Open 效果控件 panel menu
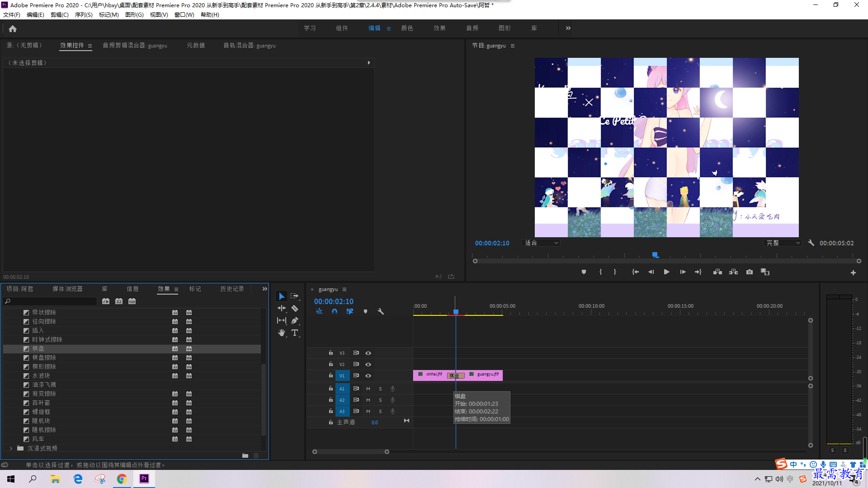The height and width of the screenshot is (488, 868). pos(90,46)
